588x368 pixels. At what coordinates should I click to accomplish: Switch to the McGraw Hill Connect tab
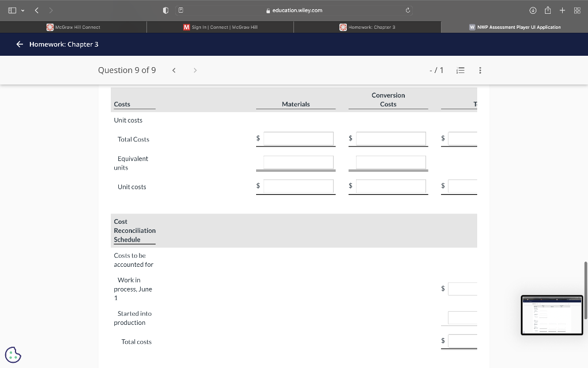click(73, 27)
